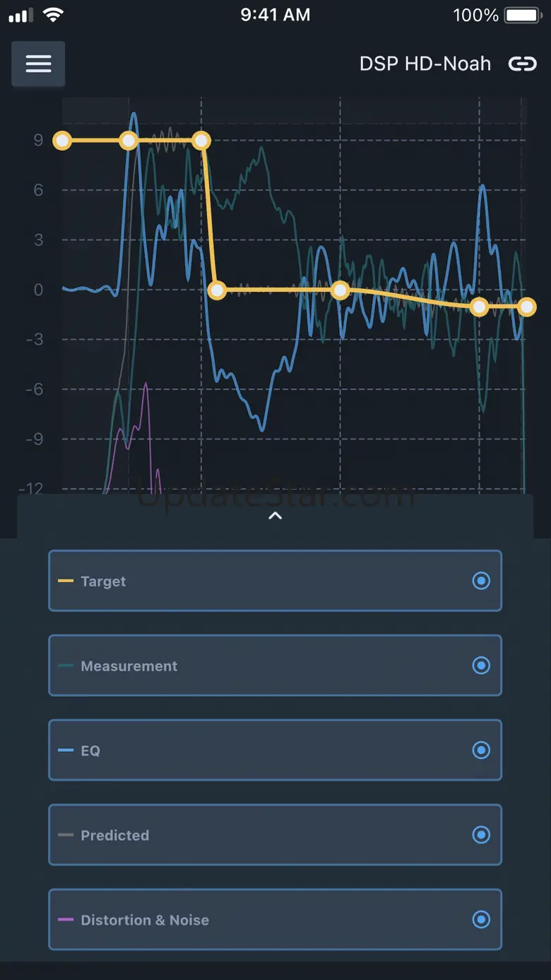Select the second target point at 9 dB
This screenshot has height=980, width=551.
tap(129, 141)
